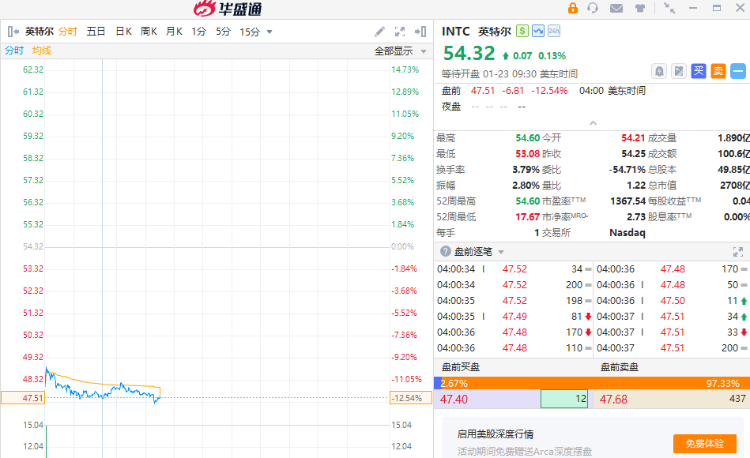This screenshot has width=750, height=458.
Task: Select the pencil drawing tool above chart
Action: click(380, 32)
